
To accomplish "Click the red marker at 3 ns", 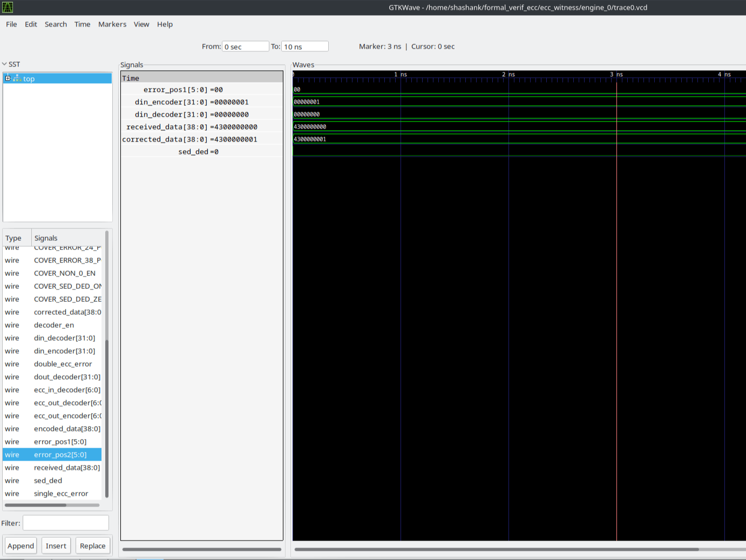I will click(x=617, y=270).
